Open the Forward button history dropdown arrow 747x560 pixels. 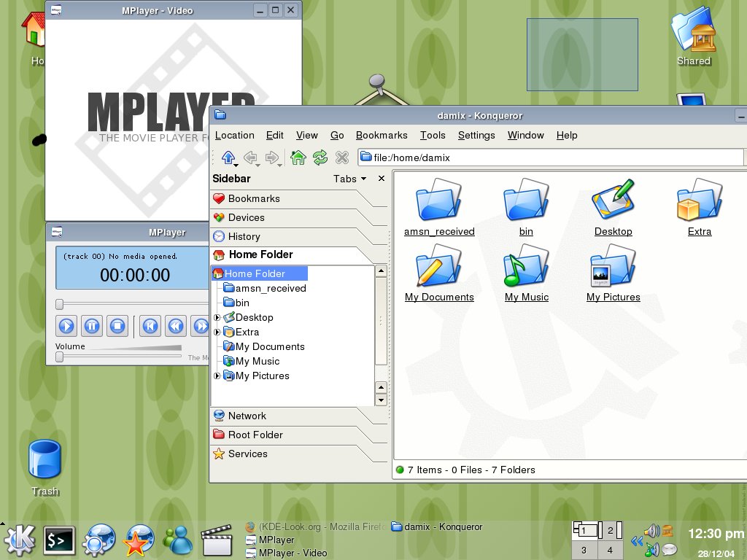tap(279, 165)
